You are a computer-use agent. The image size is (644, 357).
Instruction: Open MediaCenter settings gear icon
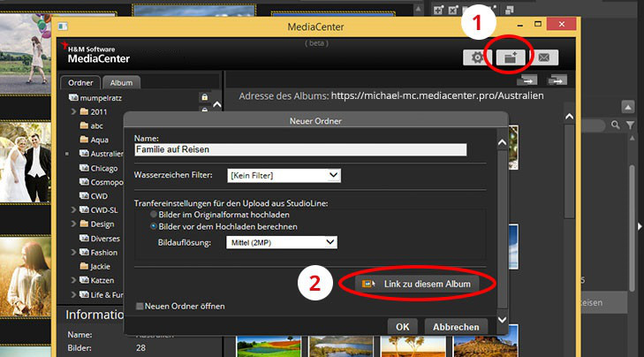tap(478, 57)
